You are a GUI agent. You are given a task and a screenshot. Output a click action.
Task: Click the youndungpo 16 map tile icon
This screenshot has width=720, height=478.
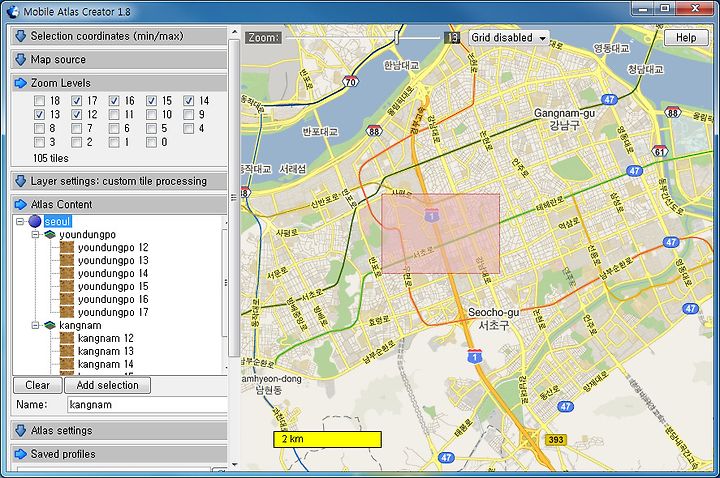click(67, 299)
